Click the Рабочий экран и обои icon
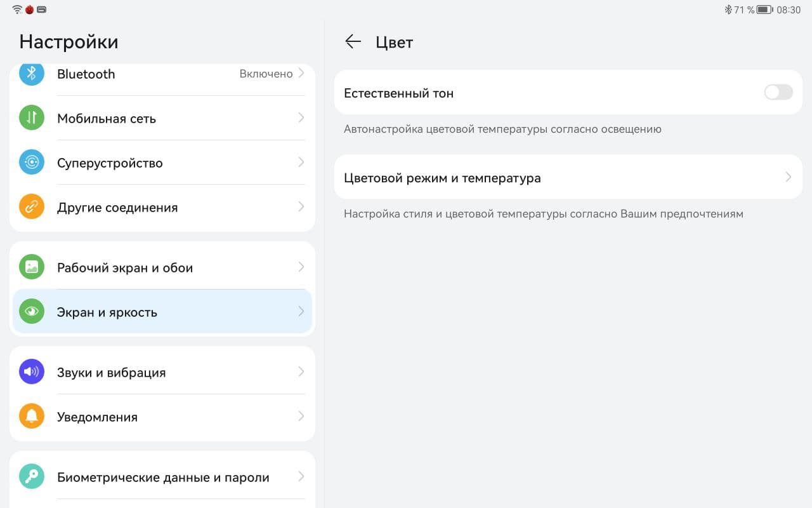Screen dimensions: 812x508 coord(32,267)
